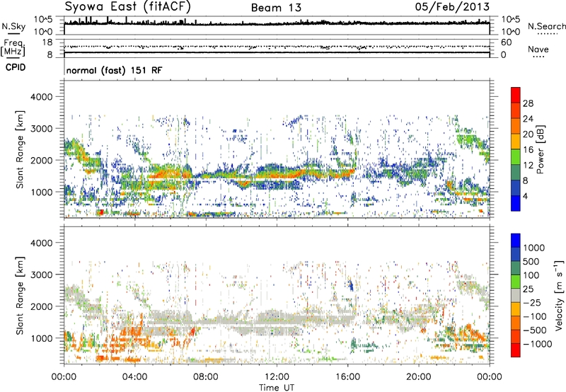Click 'Slant Range [km]' label of power panel
The width and height of the screenshot is (566, 392).
[21, 149]
